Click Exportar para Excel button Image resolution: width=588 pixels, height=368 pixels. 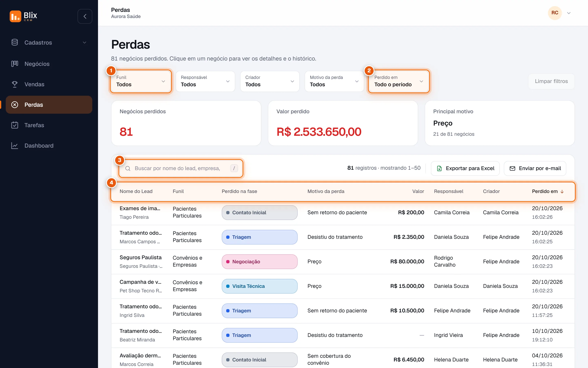(x=465, y=168)
